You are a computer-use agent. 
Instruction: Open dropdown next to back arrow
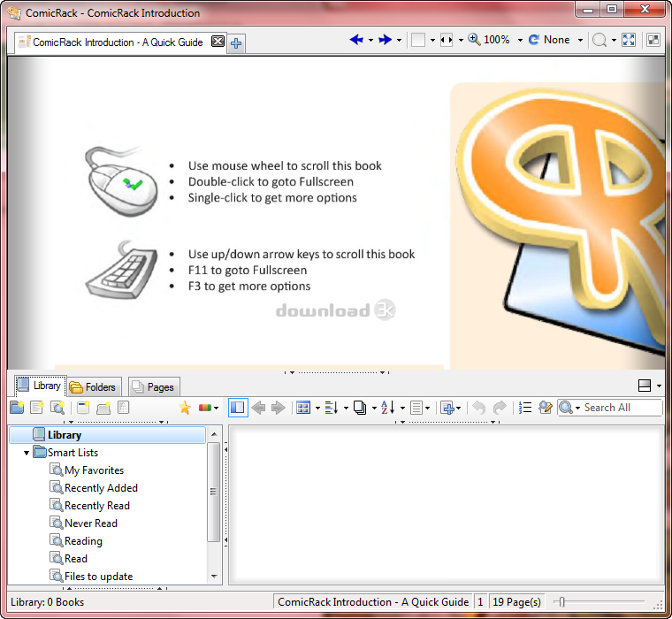370,41
